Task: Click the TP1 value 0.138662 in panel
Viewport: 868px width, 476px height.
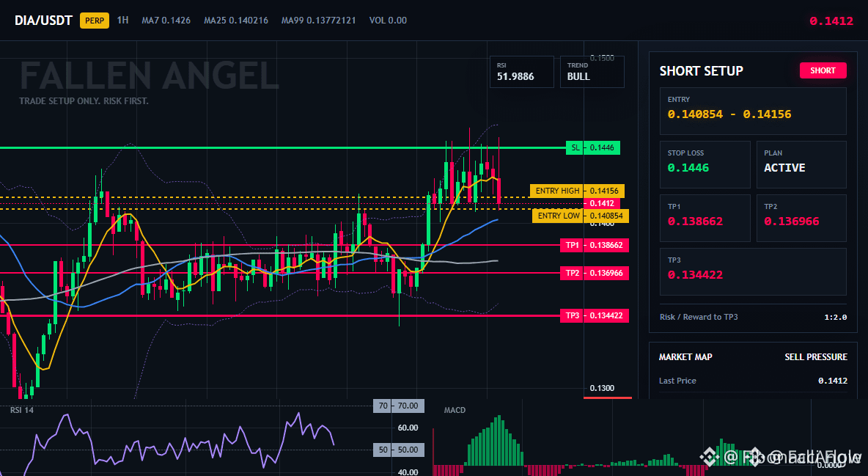Action: pos(695,221)
